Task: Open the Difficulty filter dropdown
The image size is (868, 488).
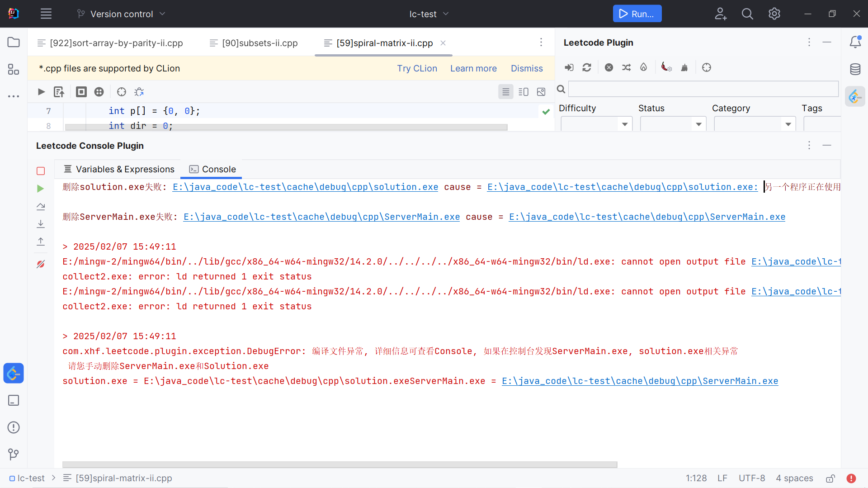Action: [596, 124]
